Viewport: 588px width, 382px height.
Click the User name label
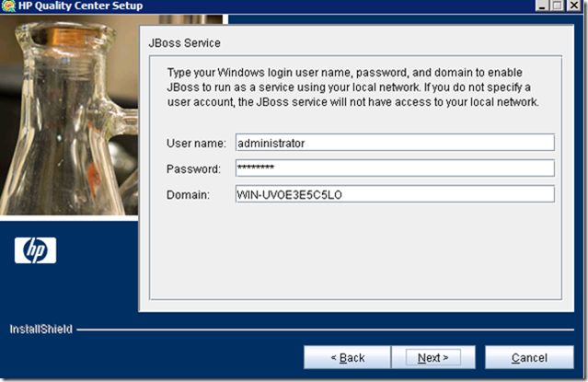[196, 144]
